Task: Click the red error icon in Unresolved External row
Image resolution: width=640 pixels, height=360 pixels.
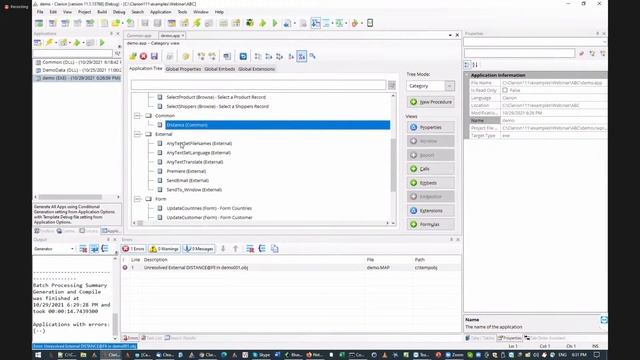Action: (x=125, y=268)
